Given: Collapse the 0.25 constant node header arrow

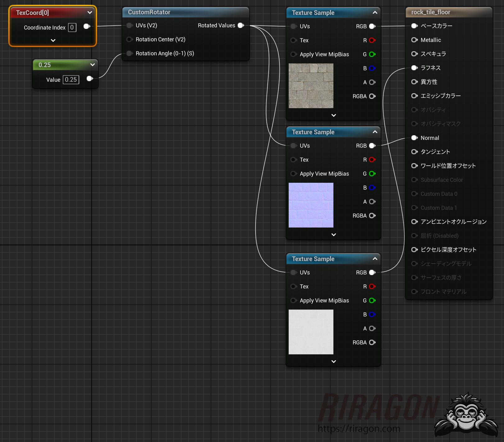Looking at the screenshot, I should (92, 65).
